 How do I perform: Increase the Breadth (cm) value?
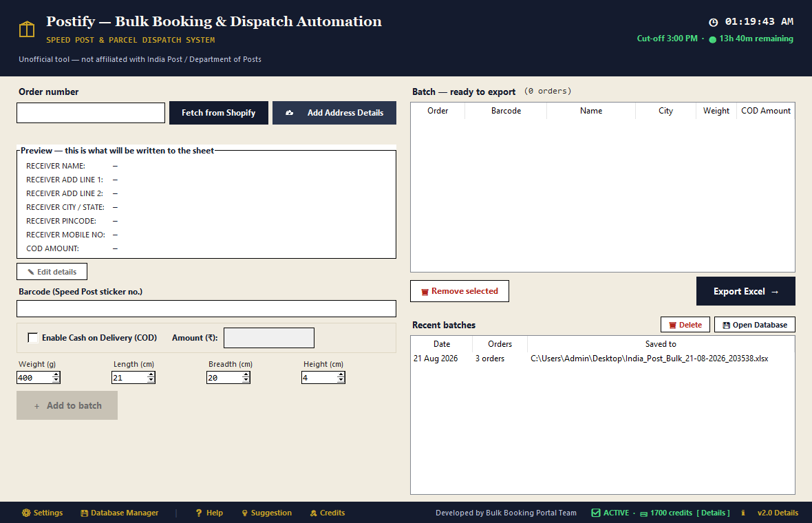[246, 375]
